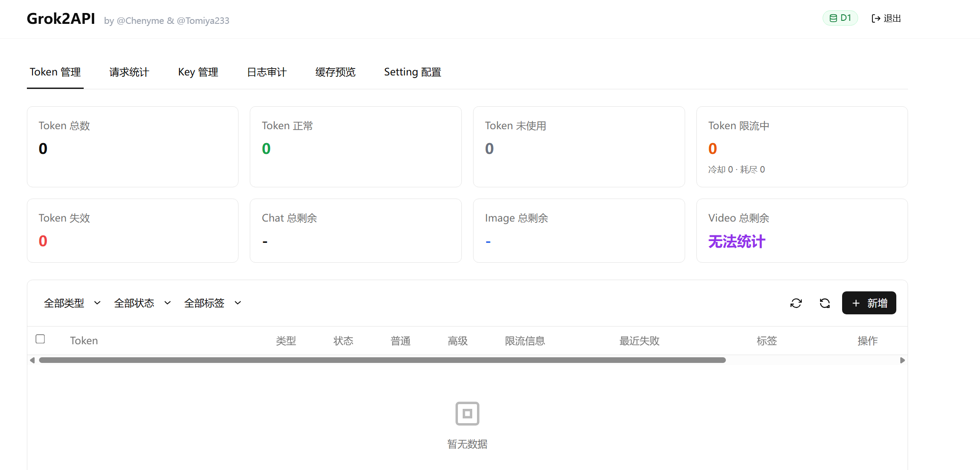Click the right arrow of the table scrollbar
Viewport: 980px width, 470px height.
click(x=902, y=360)
